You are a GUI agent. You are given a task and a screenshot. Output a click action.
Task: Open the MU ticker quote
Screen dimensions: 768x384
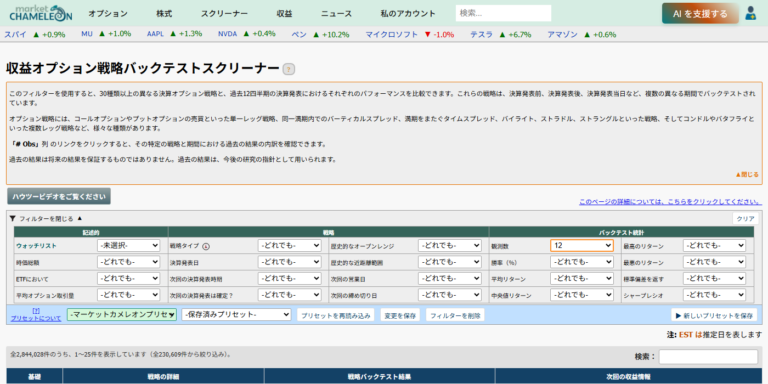pyautogui.click(x=87, y=34)
